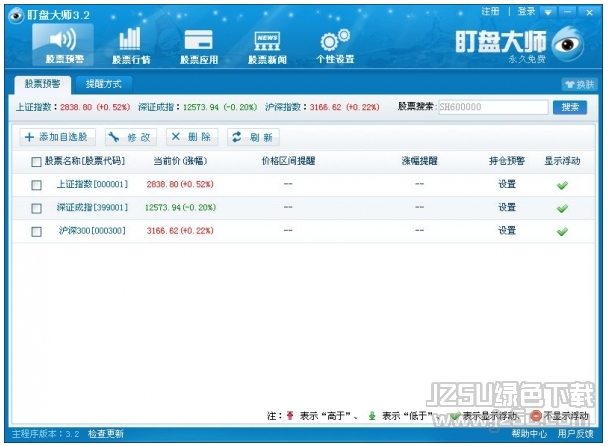Click the 价格区间提醒 column header
Viewport: 608px width, 446px height.
(x=288, y=161)
